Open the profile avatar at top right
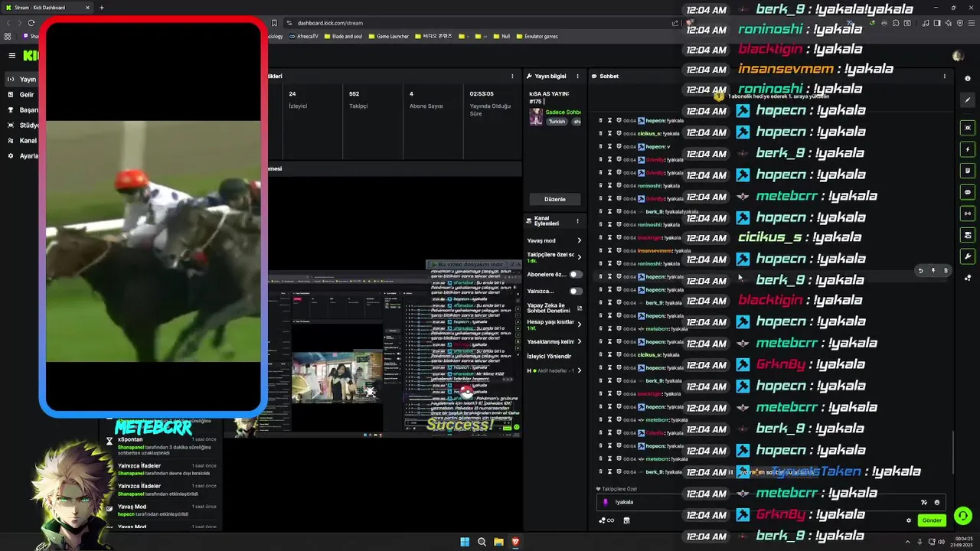Image resolution: width=980 pixels, height=551 pixels. [x=957, y=55]
